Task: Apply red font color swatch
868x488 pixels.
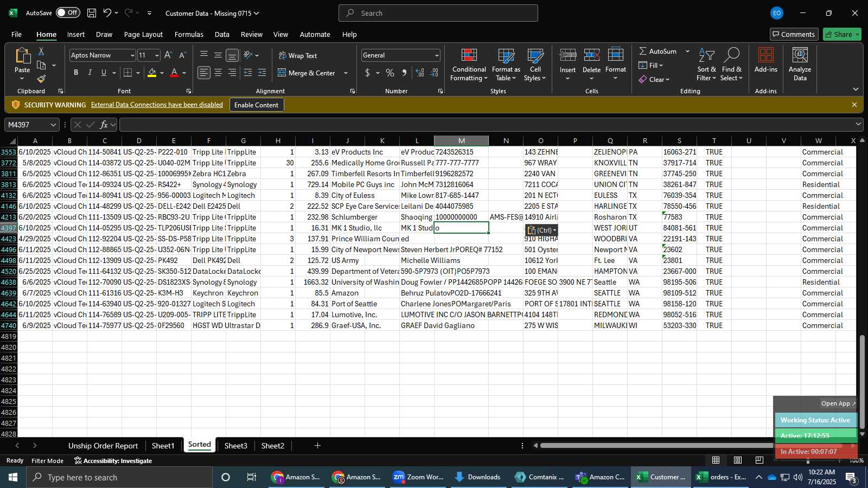Action: 174,73
